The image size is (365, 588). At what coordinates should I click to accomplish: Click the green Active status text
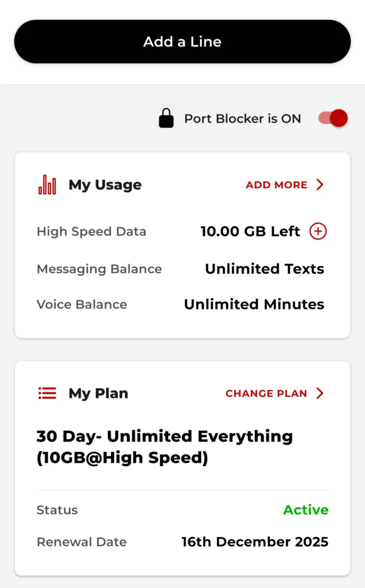[305, 510]
